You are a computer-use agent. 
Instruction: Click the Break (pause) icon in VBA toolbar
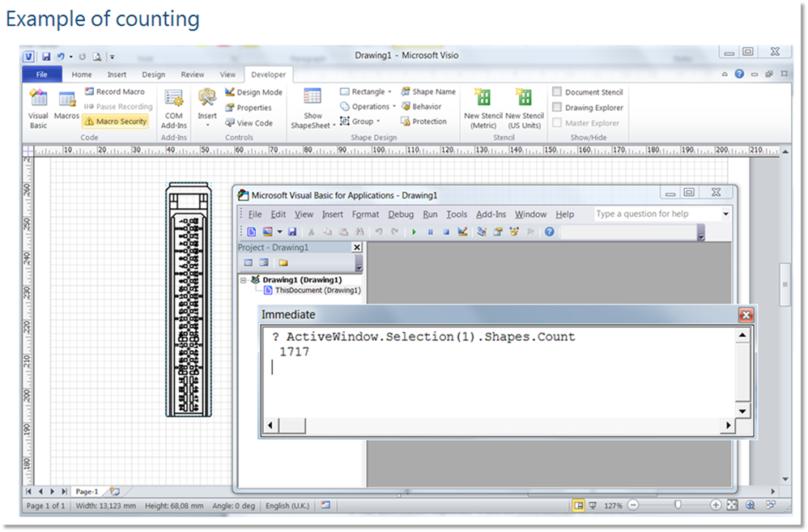pyautogui.click(x=430, y=232)
